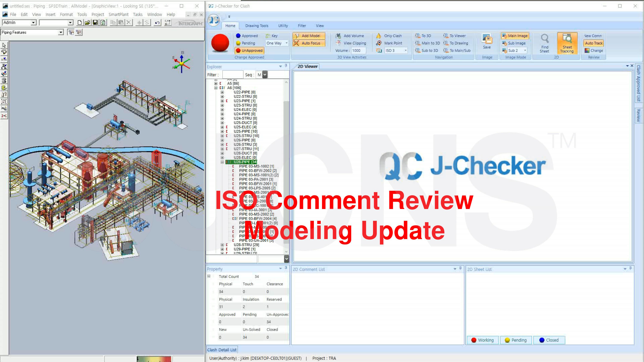Open the One Way dropdown

287,43
